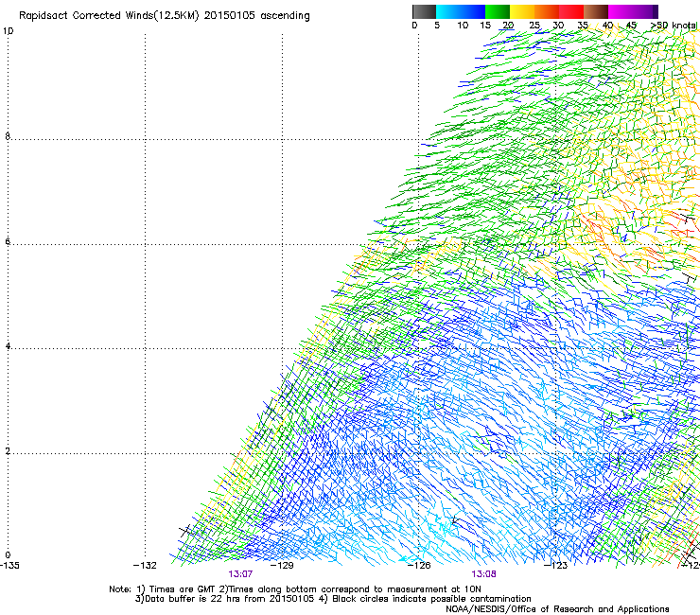Screen dimensions: 700x615
Task: Click latitude axis label '4'
Action: point(8,346)
